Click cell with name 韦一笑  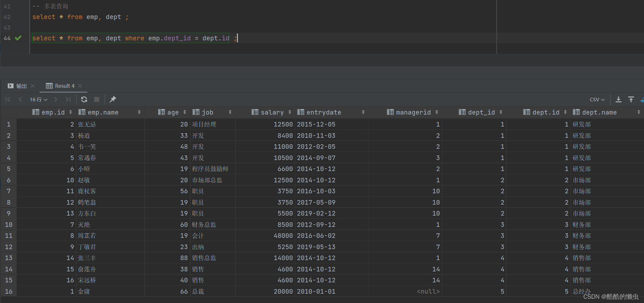point(110,146)
